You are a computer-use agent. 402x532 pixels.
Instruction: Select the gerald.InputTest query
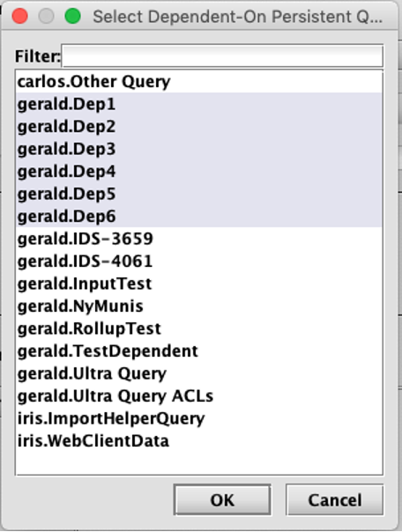click(199, 284)
